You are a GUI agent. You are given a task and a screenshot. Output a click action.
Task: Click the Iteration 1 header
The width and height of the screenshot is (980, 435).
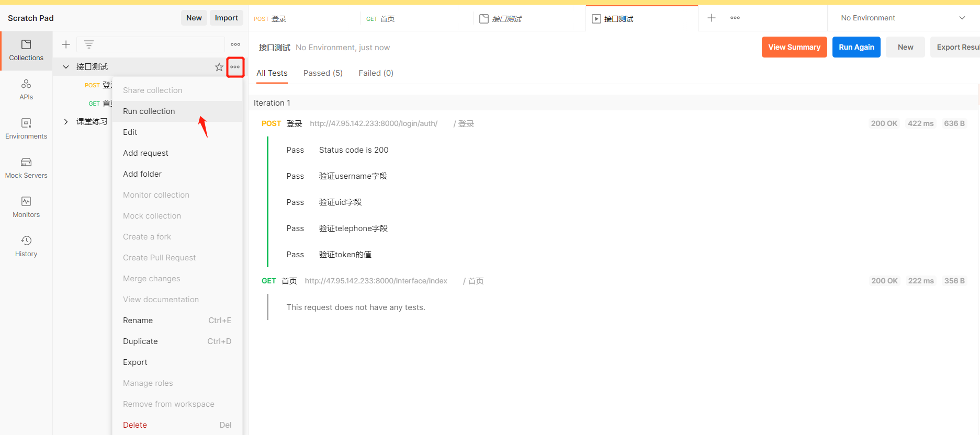[x=272, y=103]
